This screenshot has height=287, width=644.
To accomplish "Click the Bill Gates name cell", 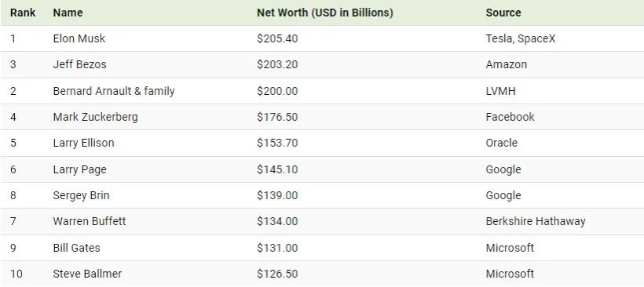I will 76,248.
